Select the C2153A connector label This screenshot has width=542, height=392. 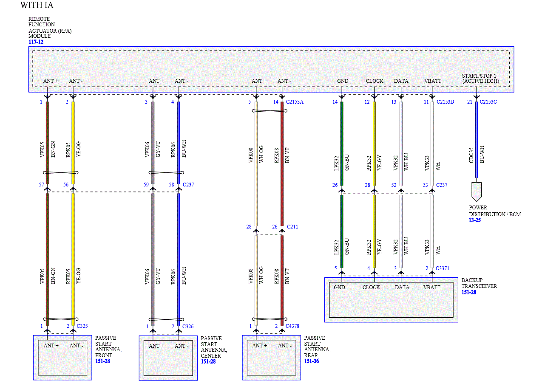pyautogui.click(x=296, y=102)
